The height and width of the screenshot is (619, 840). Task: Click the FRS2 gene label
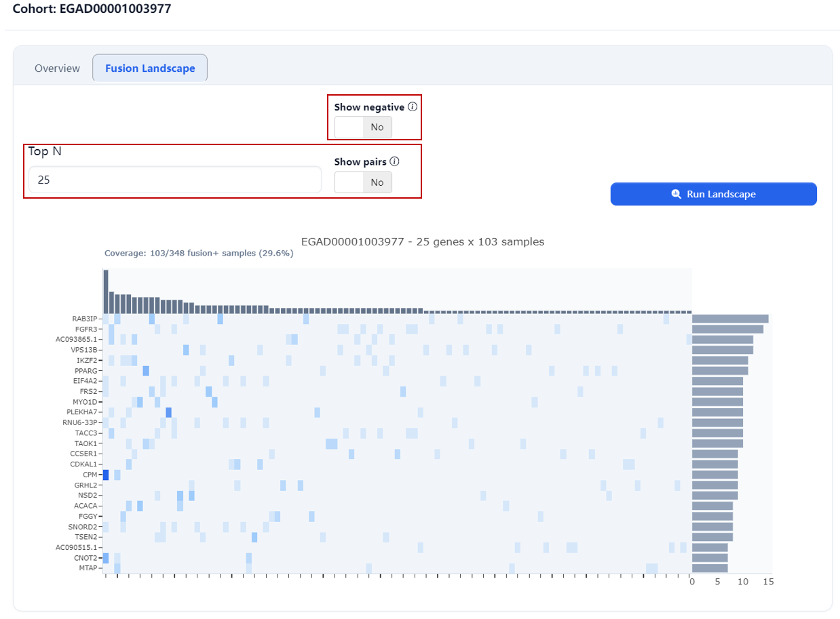click(90, 391)
